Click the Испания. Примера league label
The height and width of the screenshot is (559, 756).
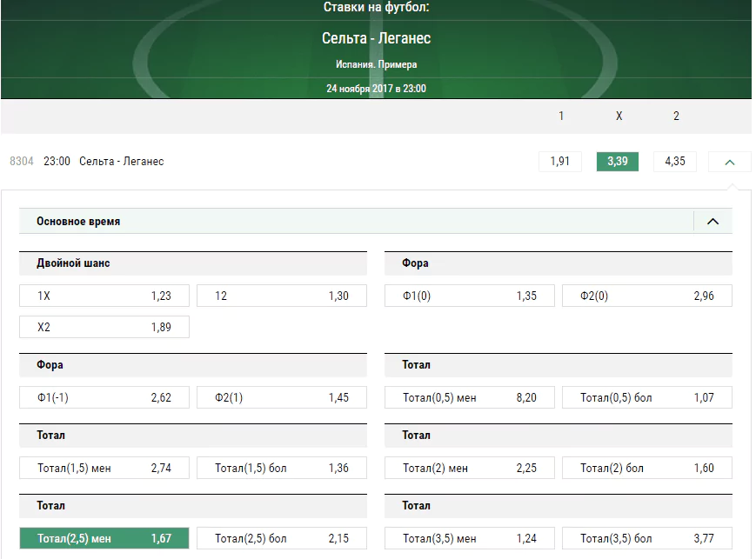click(x=377, y=64)
